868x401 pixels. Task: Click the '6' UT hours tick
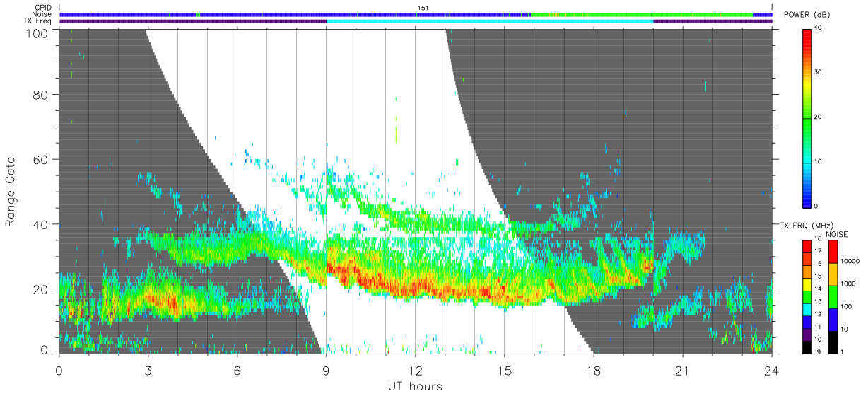(x=237, y=370)
